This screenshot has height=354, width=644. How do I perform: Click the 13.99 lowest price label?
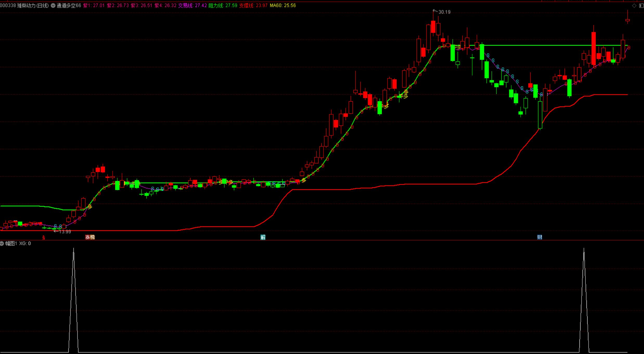pyautogui.click(x=65, y=232)
